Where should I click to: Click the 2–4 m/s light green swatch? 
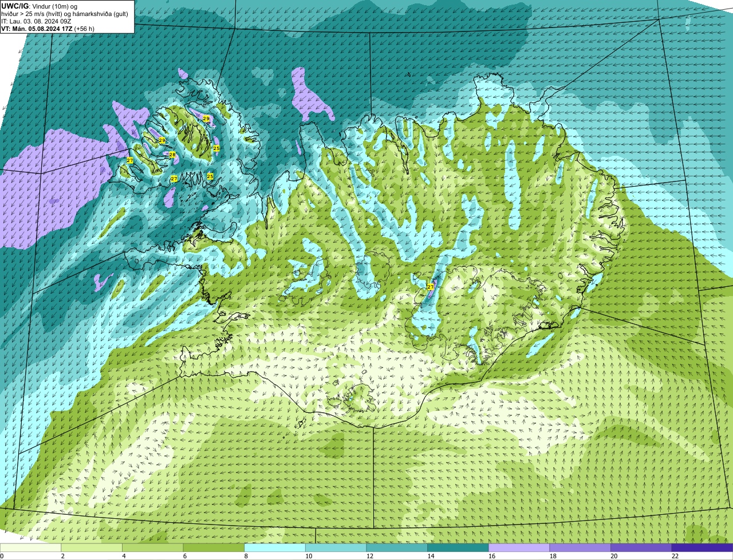(92, 547)
